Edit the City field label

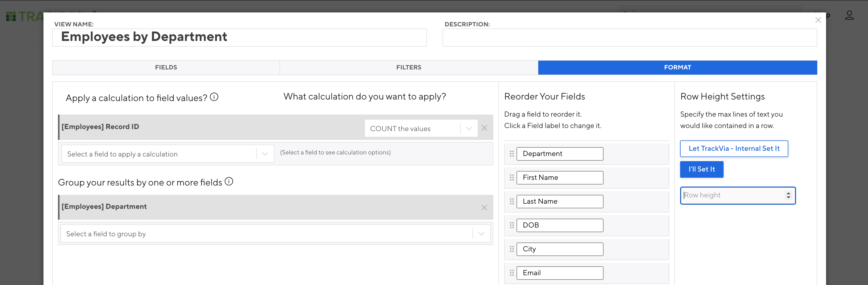tap(560, 249)
